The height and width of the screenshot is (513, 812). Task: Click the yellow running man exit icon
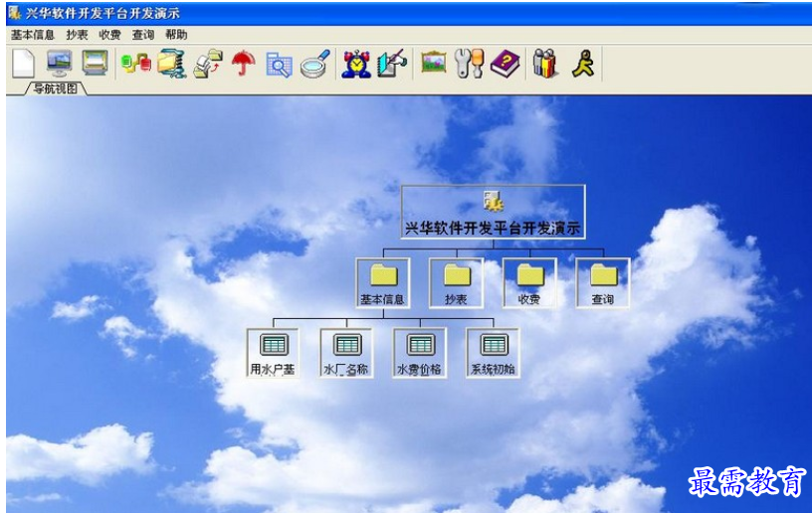tap(583, 64)
